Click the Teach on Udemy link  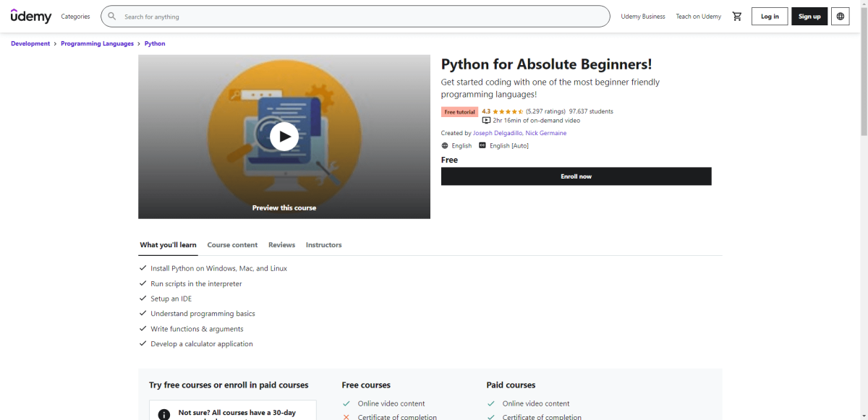[x=698, y=16]
